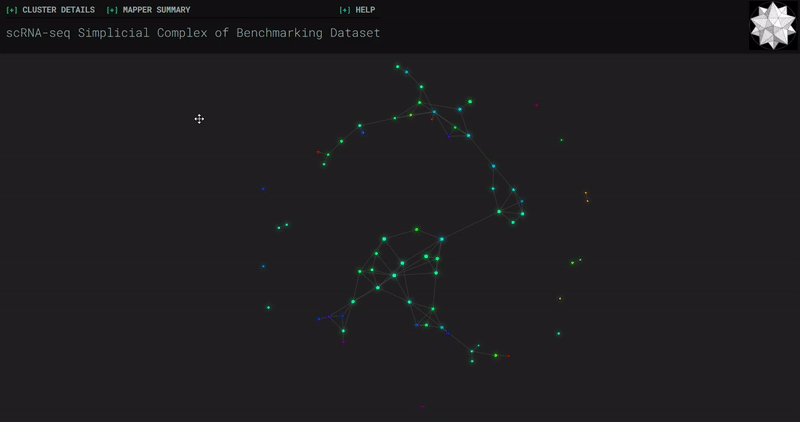This screenshot has width=800, height=422.
Task: Select the isolated magenta node in the upper right
Action: click(x=537, y=105)
